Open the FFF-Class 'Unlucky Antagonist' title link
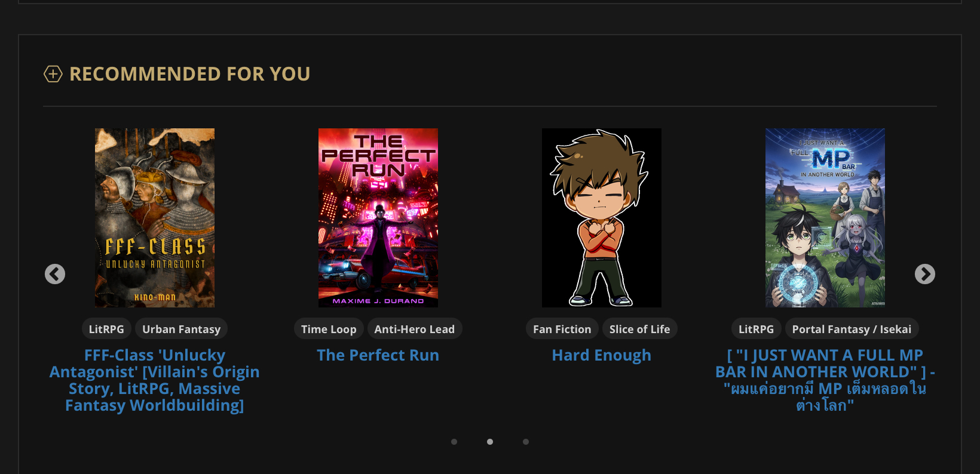Screen dimensions: 980x474 [x=155, y=380]
